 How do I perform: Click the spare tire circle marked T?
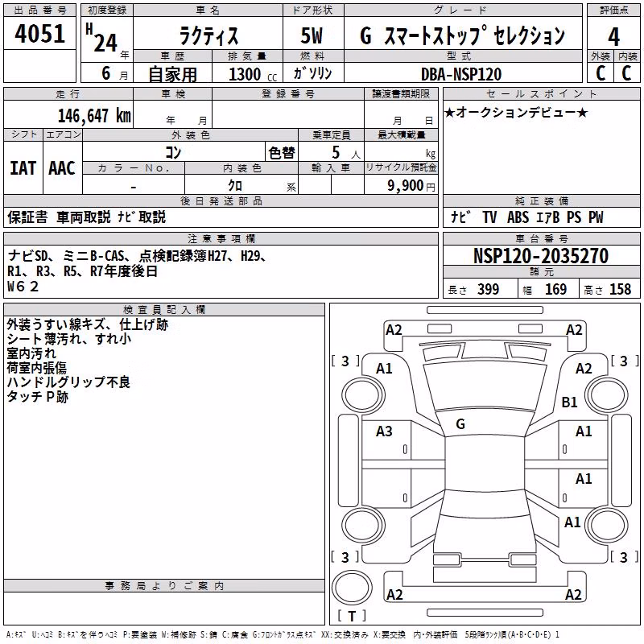[352, 588]
